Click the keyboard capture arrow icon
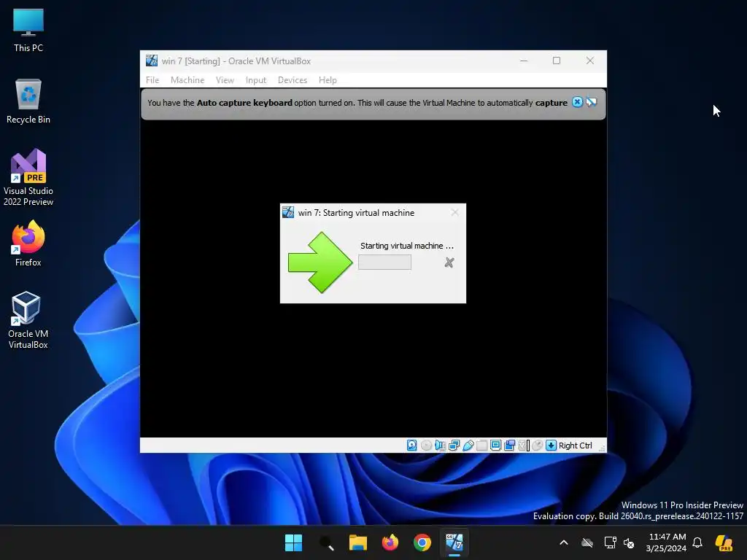The image size is (747, 560). pyautogui.click(x=551, y=446)
